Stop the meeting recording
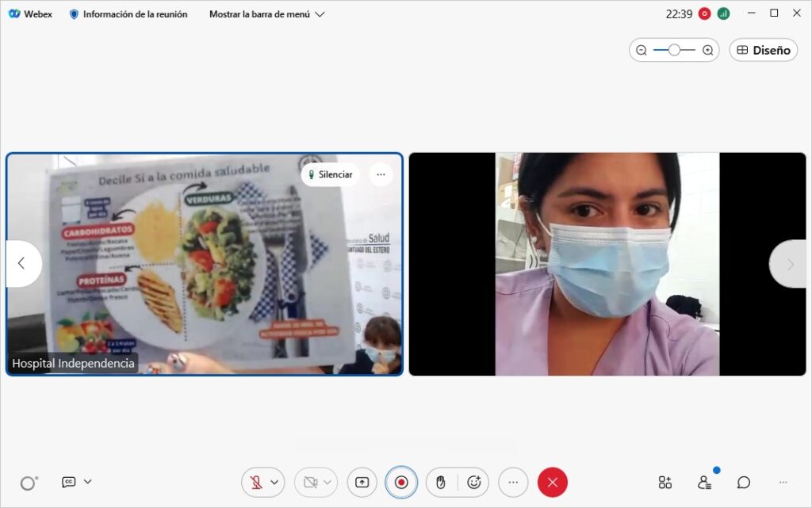This screenshot has width=812, height=508. (401, 482)
